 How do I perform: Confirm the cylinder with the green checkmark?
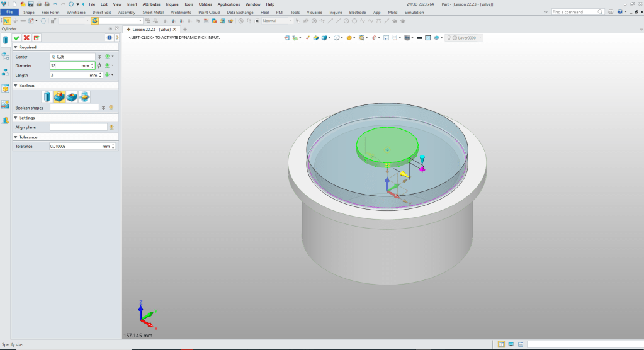pyautogui.click(x=16, y=38)
